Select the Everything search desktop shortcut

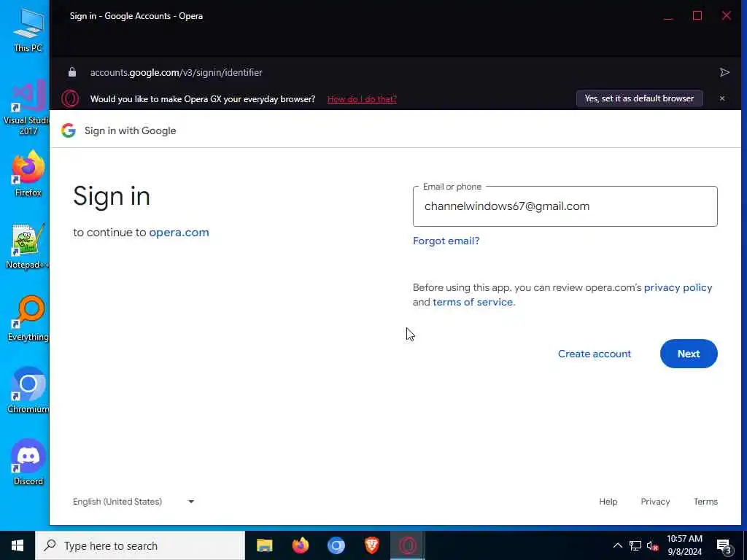28,319
